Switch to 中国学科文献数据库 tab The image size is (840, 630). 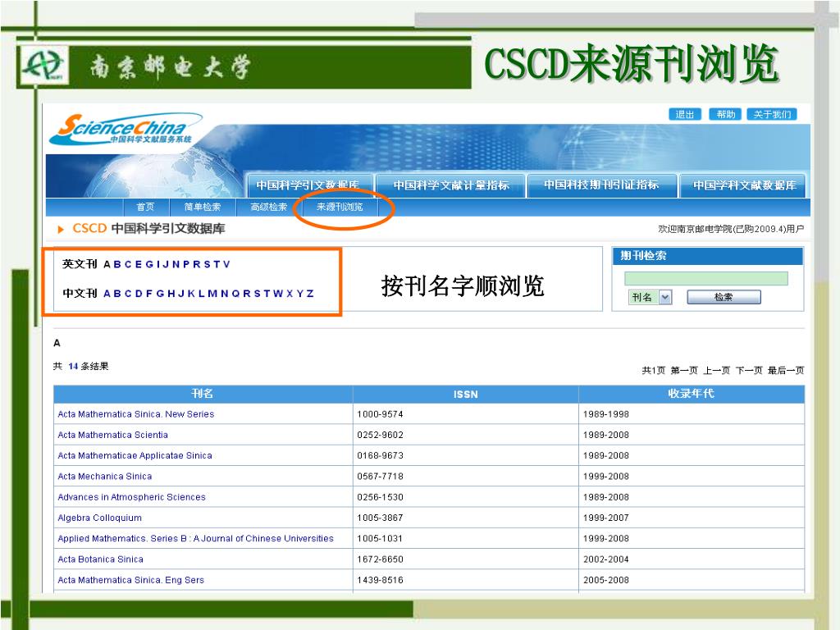(x=743, y=185)
